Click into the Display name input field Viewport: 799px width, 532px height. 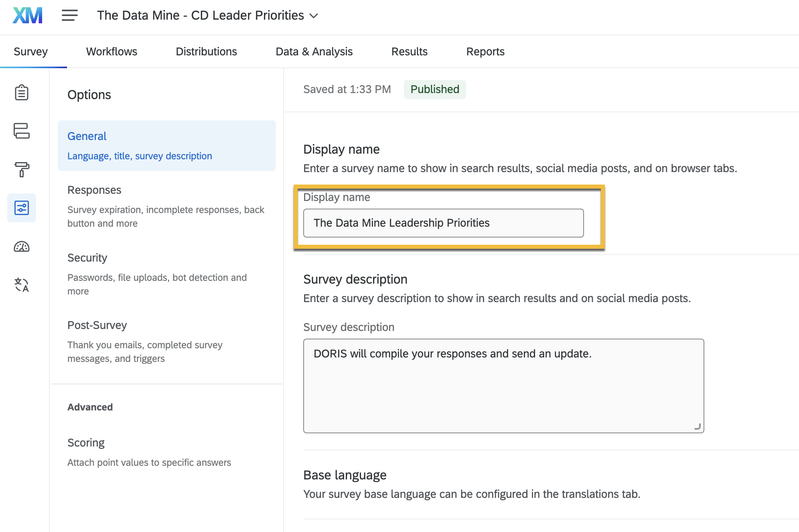[443, 223]
